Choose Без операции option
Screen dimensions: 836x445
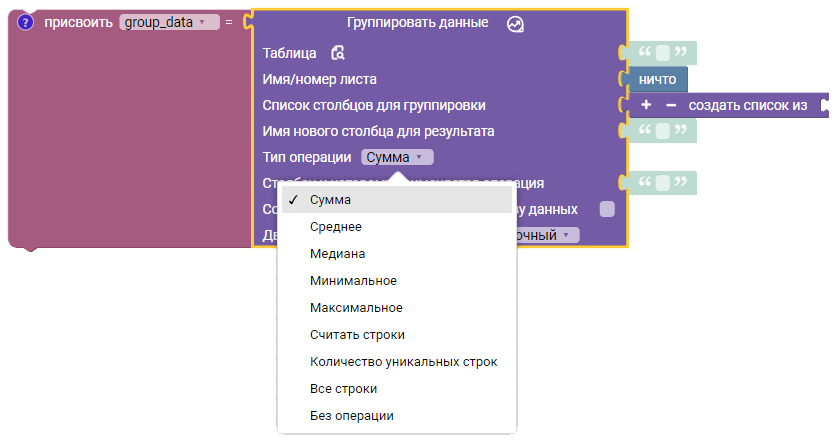click(x=397, y=416)
